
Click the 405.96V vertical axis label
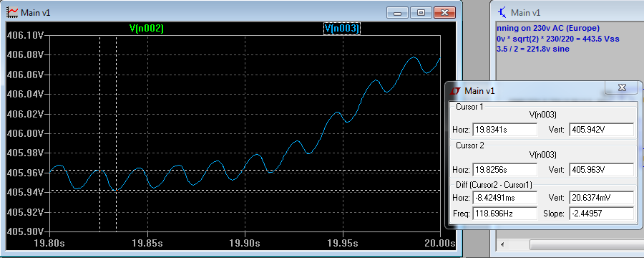(26, 173)
